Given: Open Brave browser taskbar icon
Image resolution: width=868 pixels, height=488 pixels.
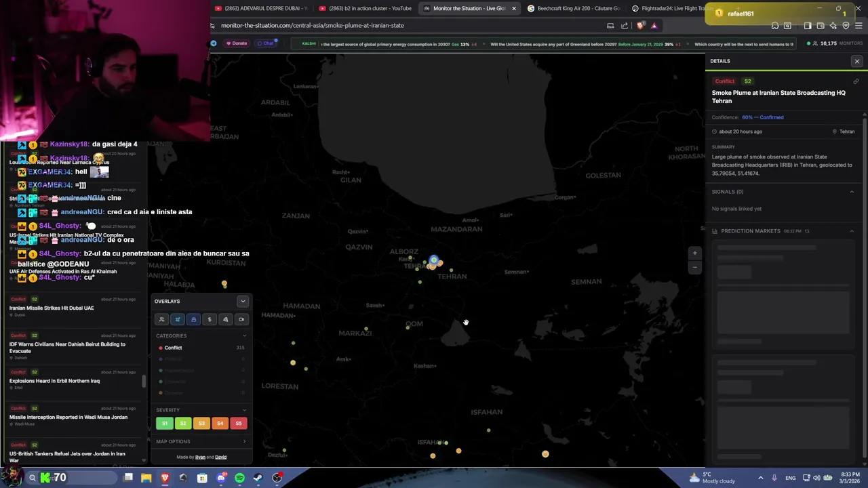Looking at the screenshot, I should (165, 478).
